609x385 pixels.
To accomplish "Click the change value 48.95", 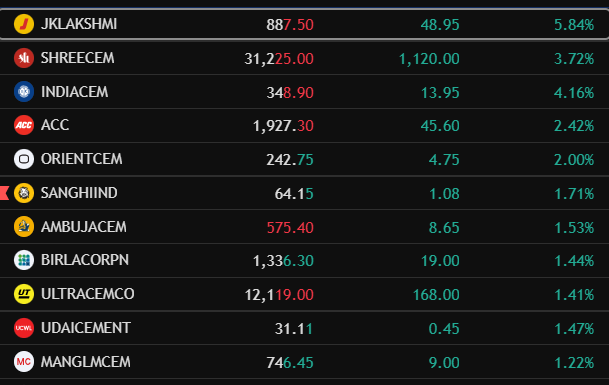I will click(x=440, y=25).
